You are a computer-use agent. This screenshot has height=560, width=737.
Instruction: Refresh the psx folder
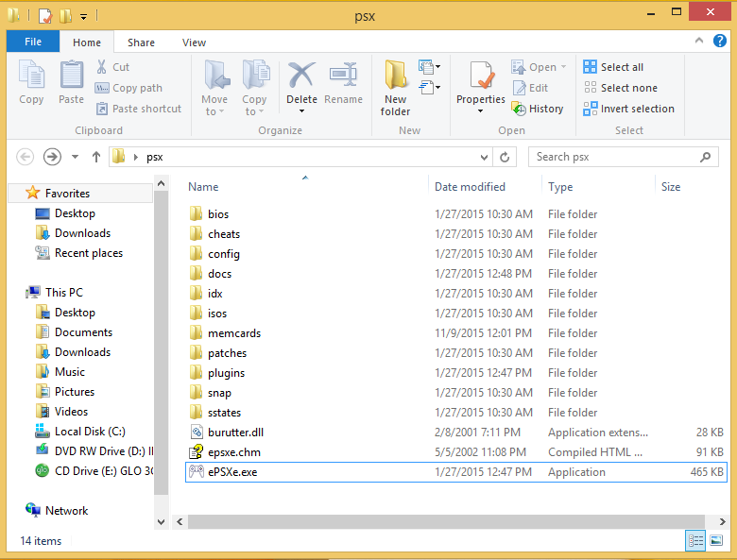pyautogui.click(x=505, y=157)
